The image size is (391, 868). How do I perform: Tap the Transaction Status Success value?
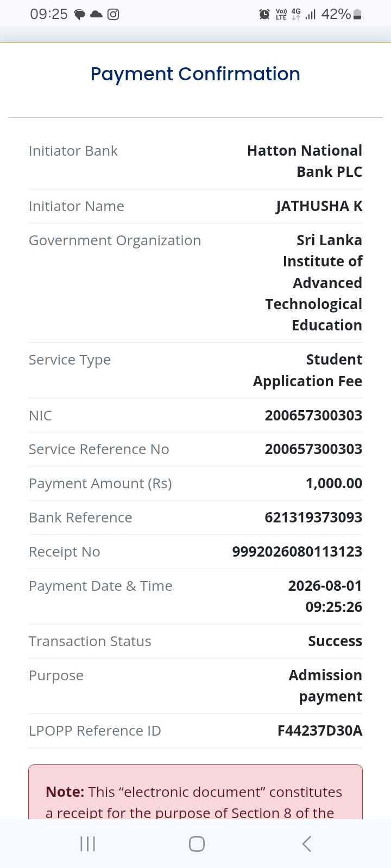point(335,641)
